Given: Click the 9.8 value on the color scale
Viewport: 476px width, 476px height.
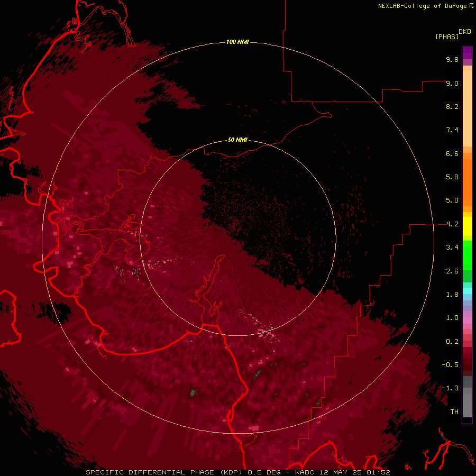Looking at the screenshot, I should coord(452,59).
